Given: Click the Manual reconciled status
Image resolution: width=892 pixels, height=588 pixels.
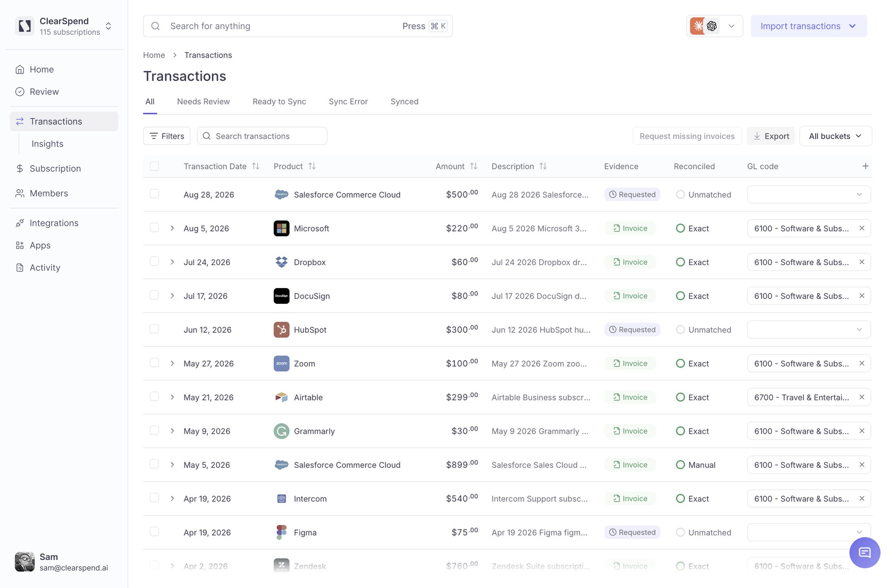Looking at the screenshot, I should (696, 465).
